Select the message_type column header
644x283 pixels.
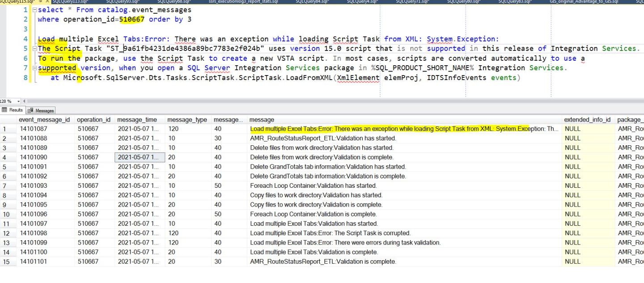pyautogui.click(x=187, y=120)
